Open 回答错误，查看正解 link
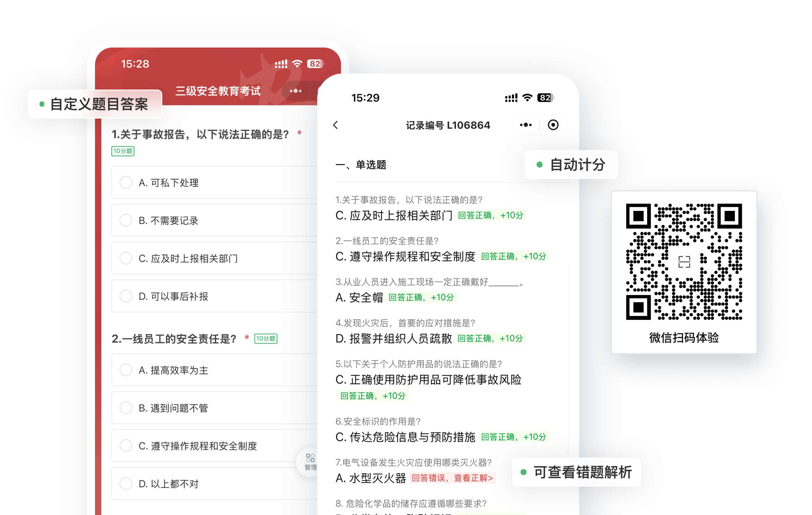The image size is (812, 515). (453, 478)
